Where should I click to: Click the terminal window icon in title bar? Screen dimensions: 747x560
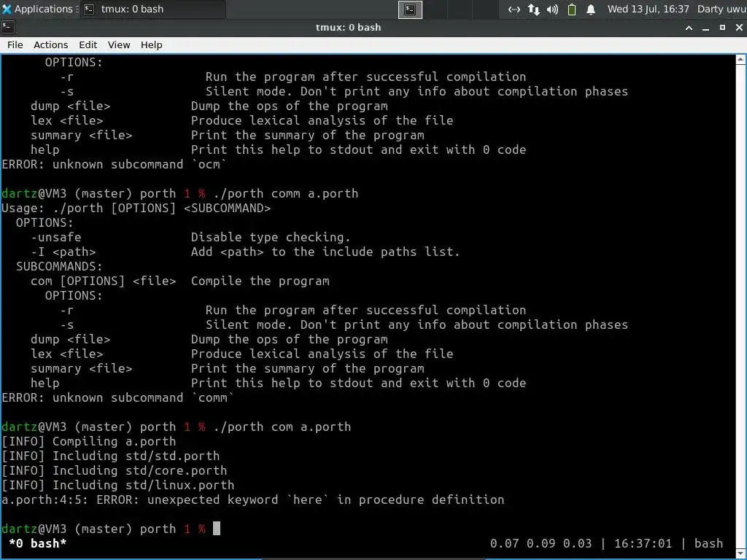8,27
